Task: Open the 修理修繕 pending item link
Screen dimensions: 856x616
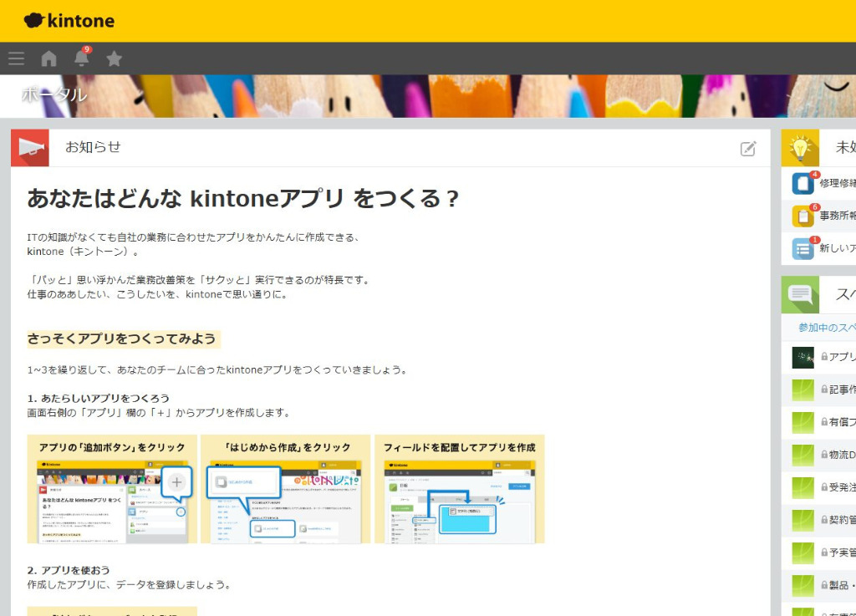Action: pyautogui.click(x=838, y=183)
